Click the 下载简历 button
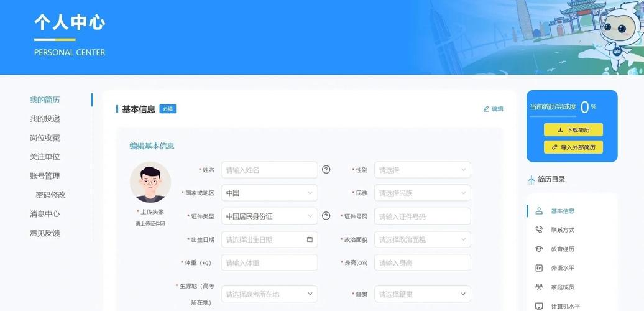The image size is (644, 311). click(573, 130)
